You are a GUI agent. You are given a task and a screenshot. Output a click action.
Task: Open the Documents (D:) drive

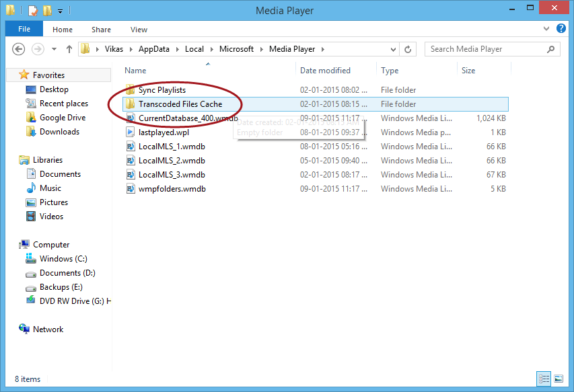[67, 273]
